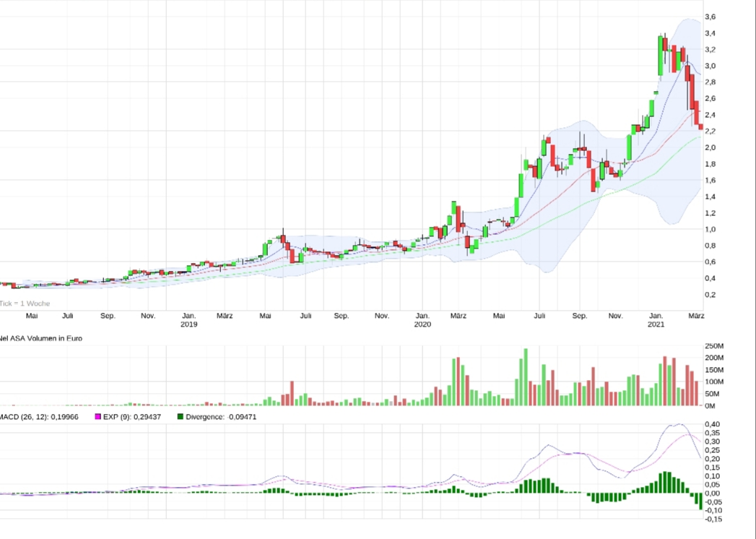
Task: Select the 2019 year label on time axis
Action: (x=188, y=325)
